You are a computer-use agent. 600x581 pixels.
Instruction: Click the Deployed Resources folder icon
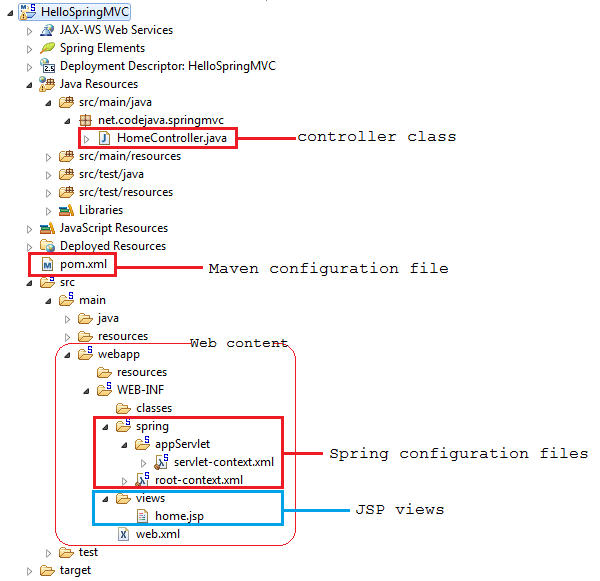47,246
